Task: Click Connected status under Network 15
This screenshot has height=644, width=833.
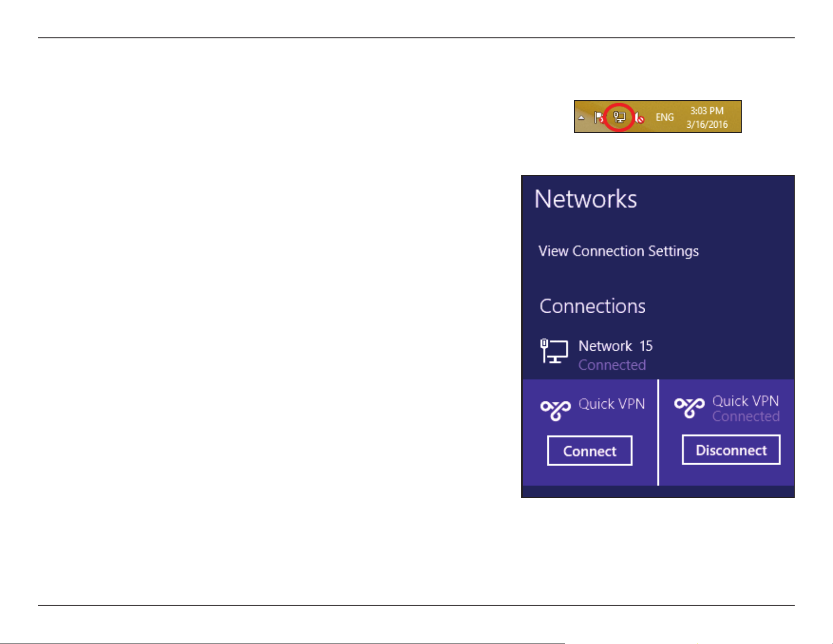Action: [x=612, y=365]
